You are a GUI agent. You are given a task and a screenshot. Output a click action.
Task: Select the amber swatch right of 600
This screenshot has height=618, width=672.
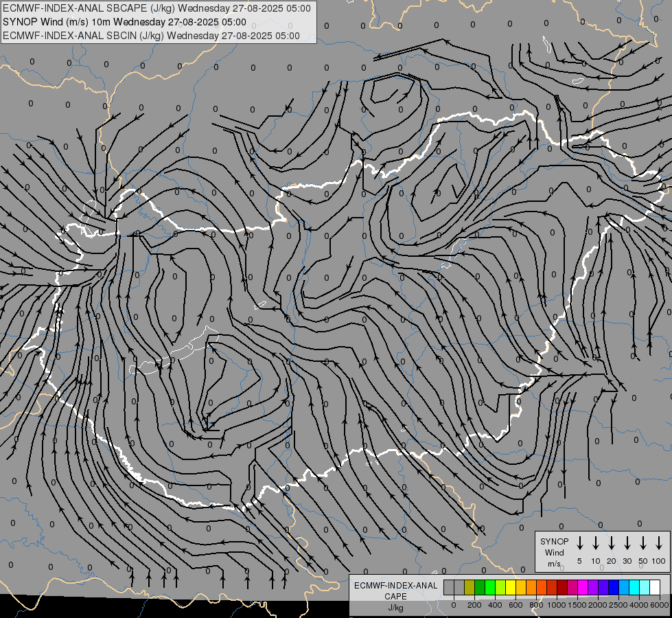tap(521, 587)
